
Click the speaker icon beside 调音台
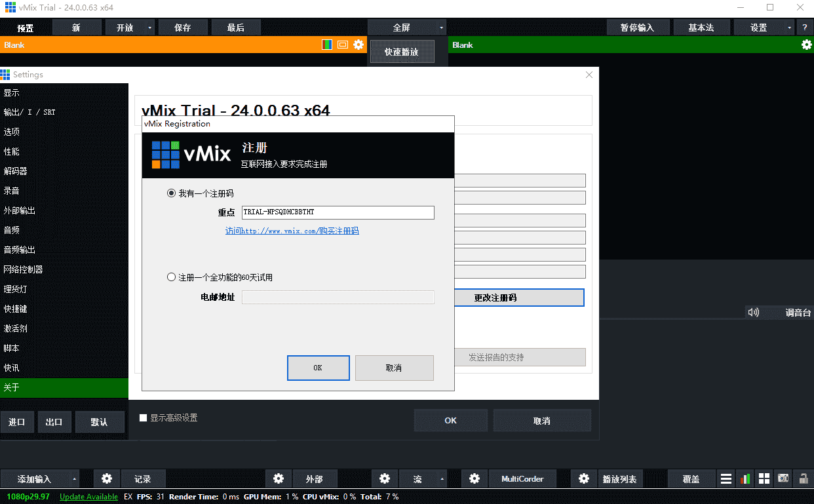[753, 313]
